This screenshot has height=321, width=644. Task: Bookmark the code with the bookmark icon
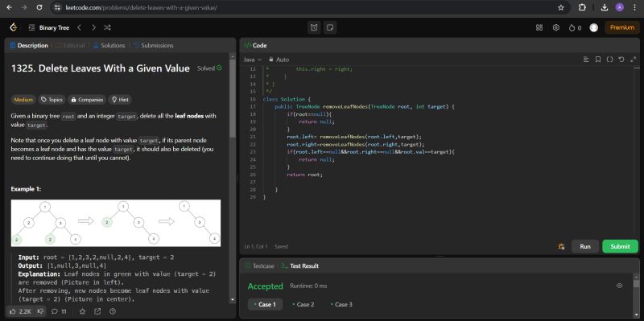coord(598,60)
